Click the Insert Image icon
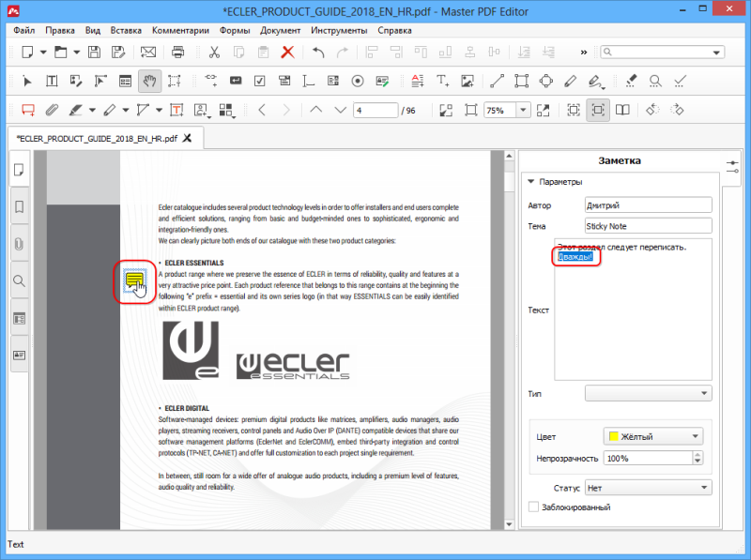The width and height of the screenshot is (751, 560). 467,81
